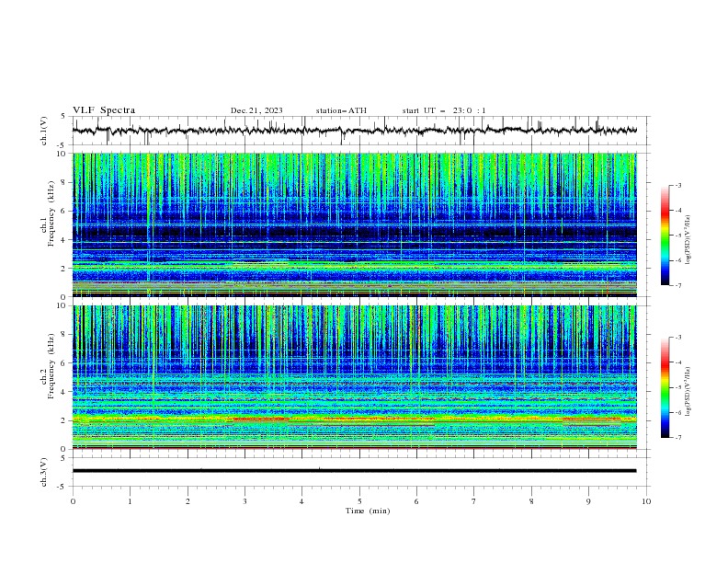Click the ch.1 color bar log(PSD) label
Screen dimensions: 728x563
(688, 240)
